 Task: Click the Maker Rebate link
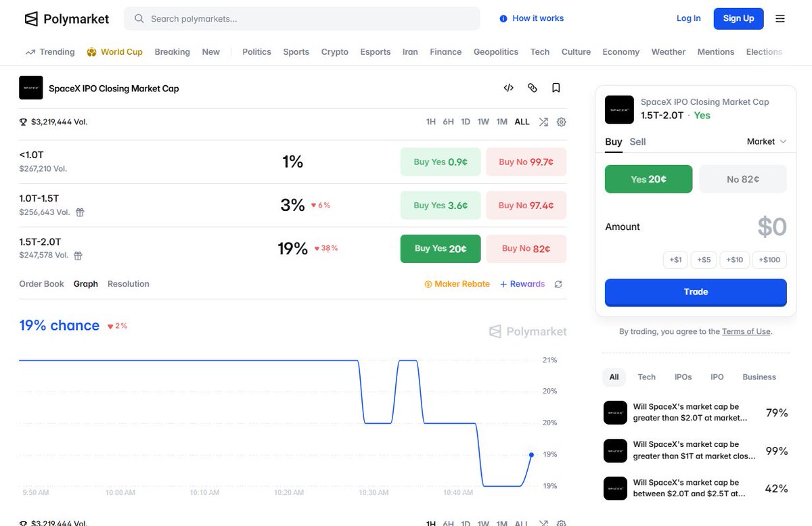pos(457,284)
